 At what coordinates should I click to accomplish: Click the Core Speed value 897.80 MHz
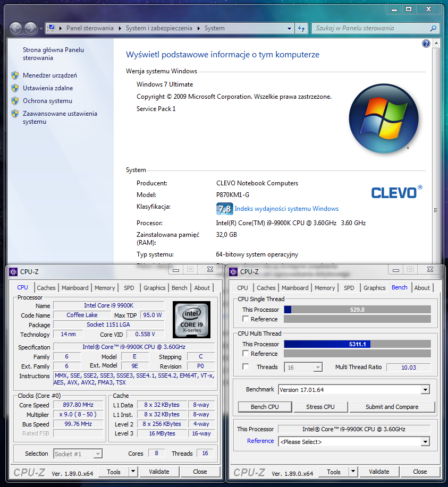[78, 405]
